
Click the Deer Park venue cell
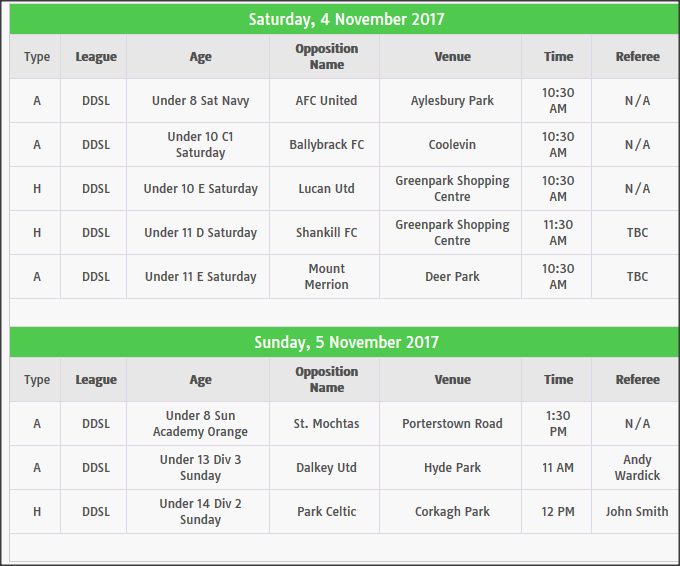pos(452,277)
